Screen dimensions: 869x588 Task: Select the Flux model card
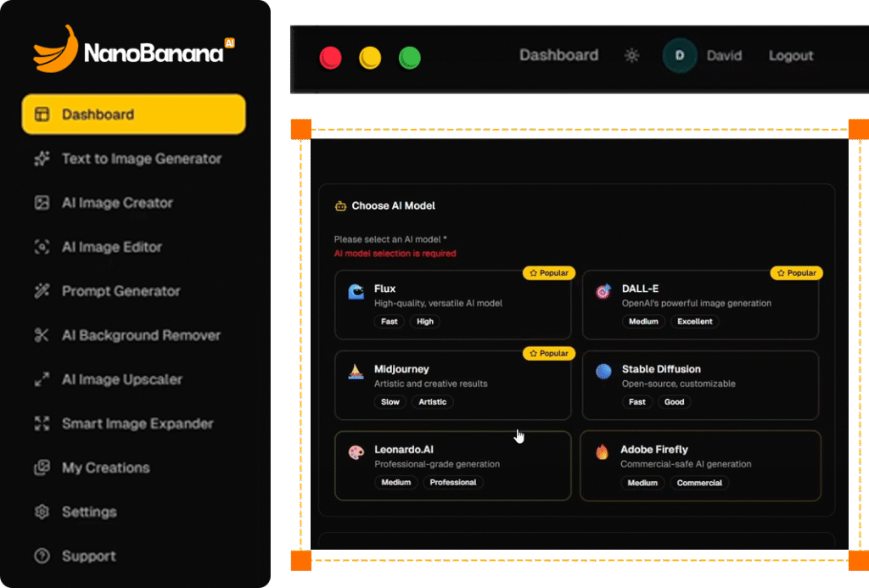(452, 305)
